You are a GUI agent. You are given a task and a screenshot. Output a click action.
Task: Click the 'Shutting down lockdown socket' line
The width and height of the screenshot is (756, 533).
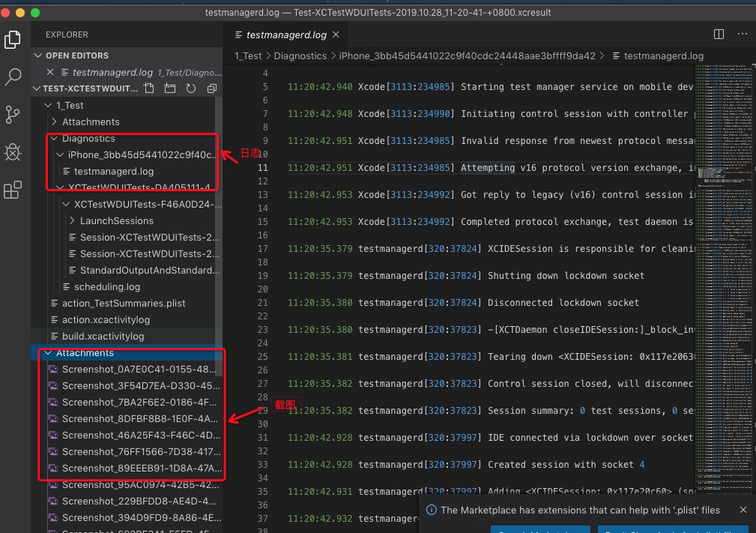(566, 276)
